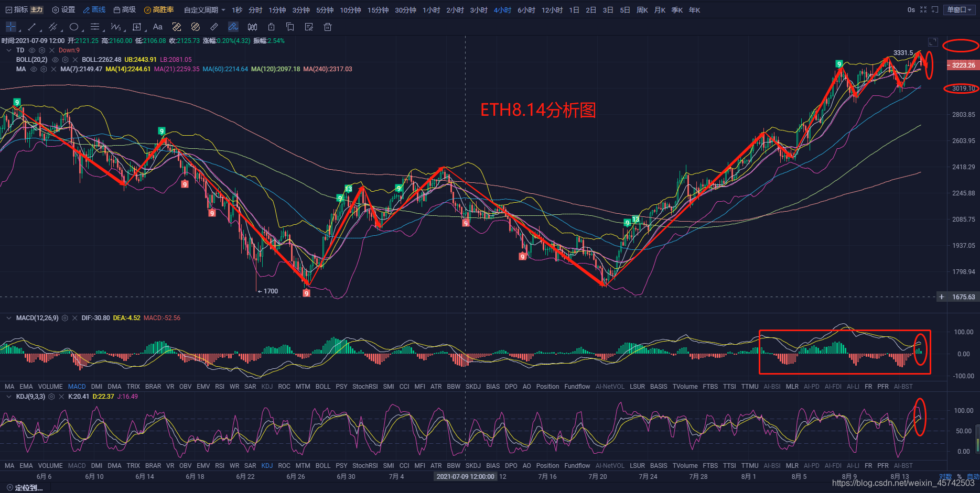Select BOLL in the KDJ pane indicator row
The height and width of the screenshot is (493, 980).
(x=323, y=466)
